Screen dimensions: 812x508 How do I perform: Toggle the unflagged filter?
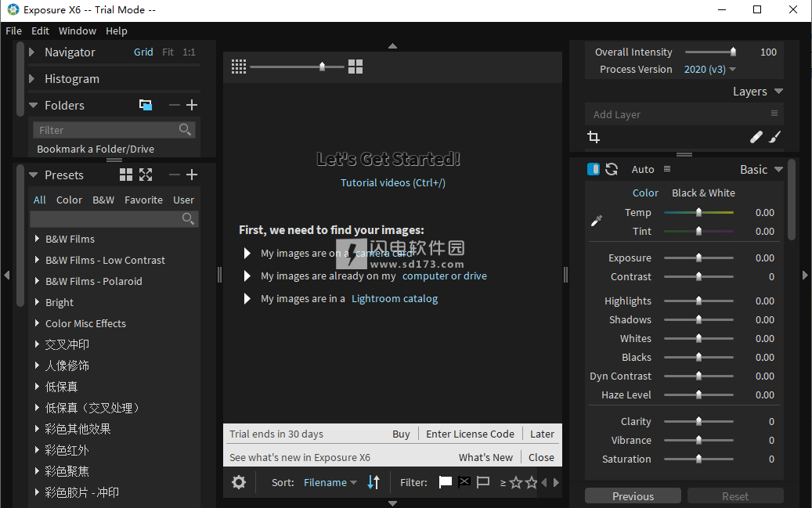tap(483, 483)
